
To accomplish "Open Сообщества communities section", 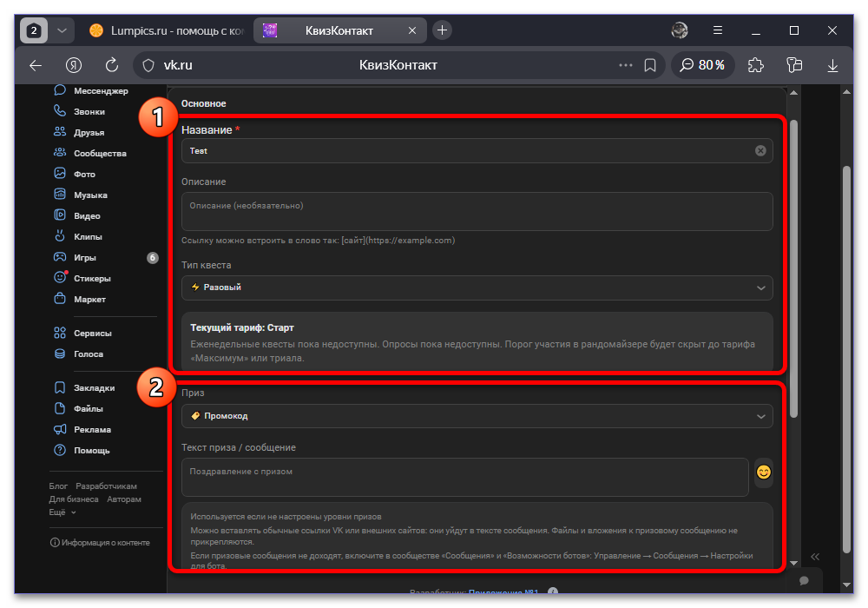I will coord(90,154).
